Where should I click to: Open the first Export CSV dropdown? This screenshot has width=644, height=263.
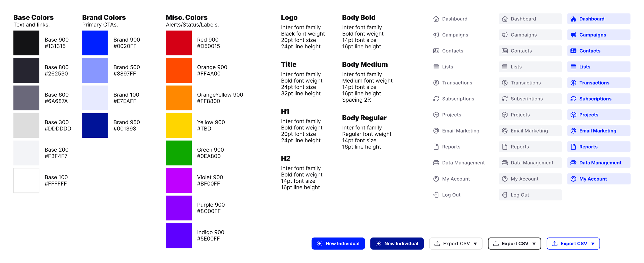(x=455, y=243)
